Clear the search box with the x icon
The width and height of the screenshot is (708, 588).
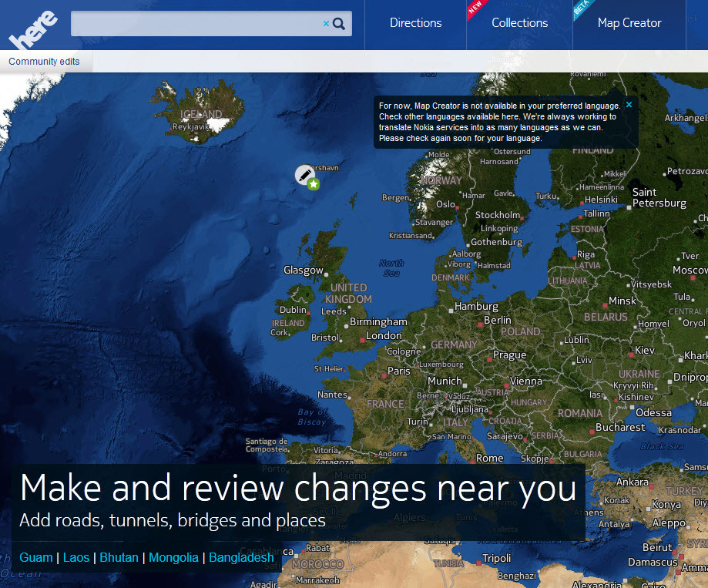(326, 23)
